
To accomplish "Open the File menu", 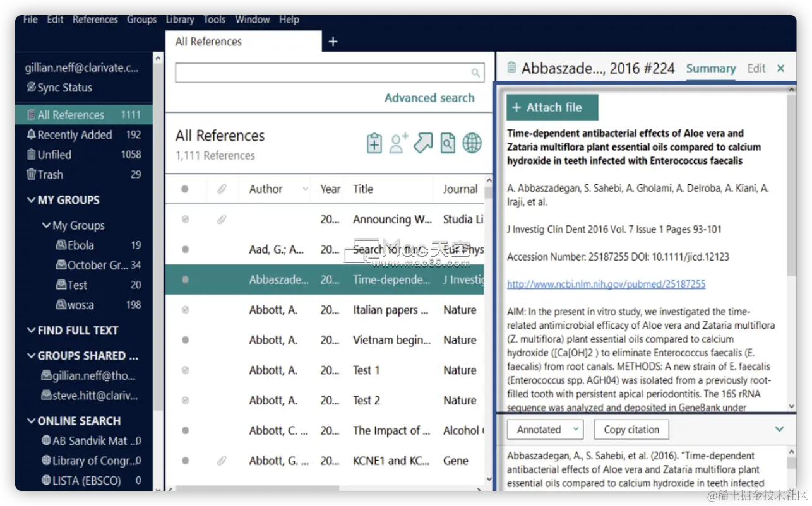I will coord(30,20).
